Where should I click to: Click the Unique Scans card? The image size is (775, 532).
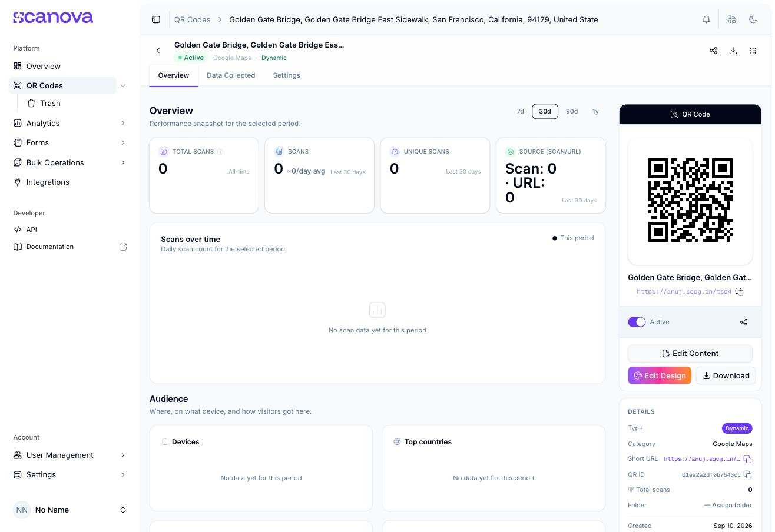coord(435,175)
